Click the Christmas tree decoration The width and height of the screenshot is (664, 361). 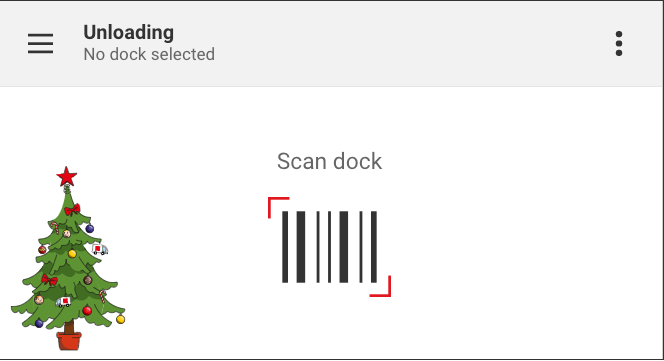[68, 258]
